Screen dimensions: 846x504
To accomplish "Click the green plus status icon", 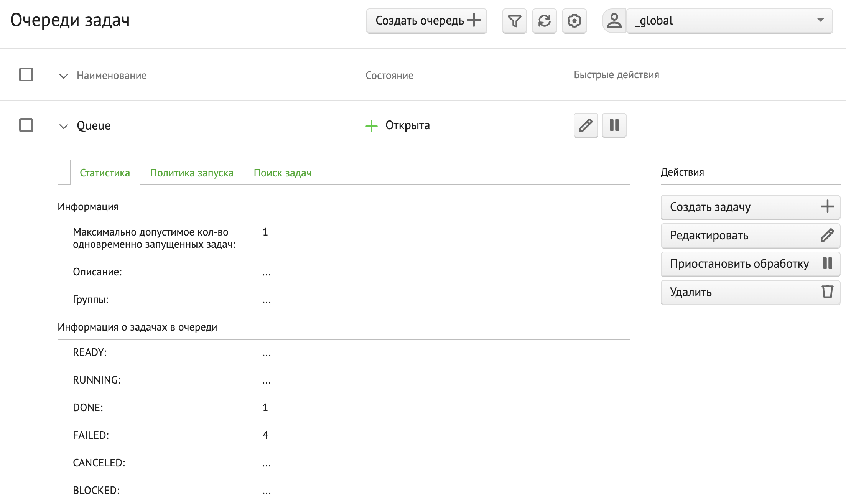I will click(371, 126).
